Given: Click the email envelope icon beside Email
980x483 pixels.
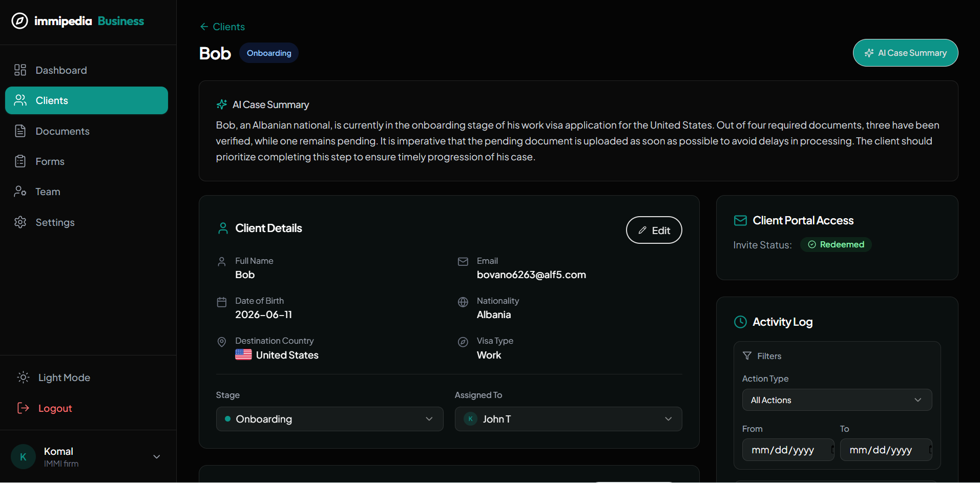Looking at the screenshot, I should (x=463, y=262).
